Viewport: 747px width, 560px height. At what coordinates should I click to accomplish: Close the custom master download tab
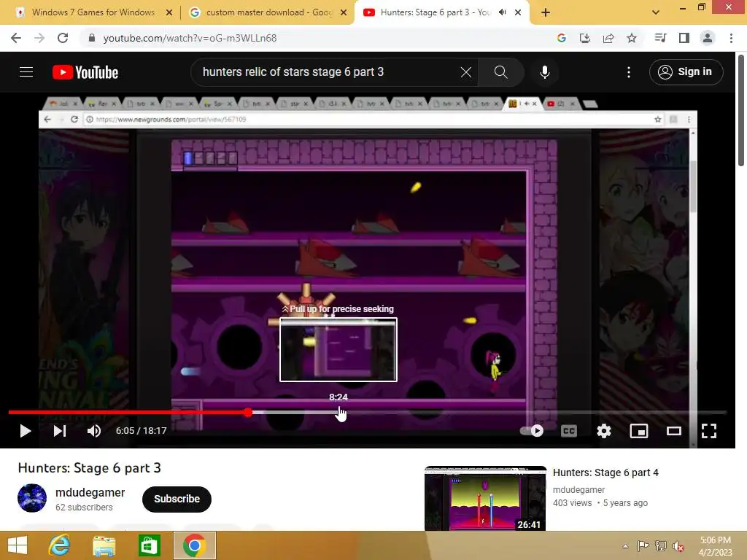[344, 13]
